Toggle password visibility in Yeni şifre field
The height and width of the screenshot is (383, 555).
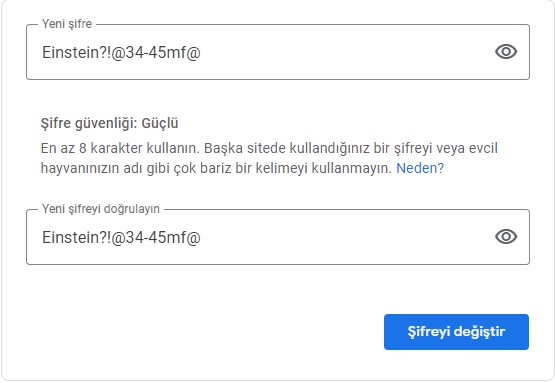506,52
